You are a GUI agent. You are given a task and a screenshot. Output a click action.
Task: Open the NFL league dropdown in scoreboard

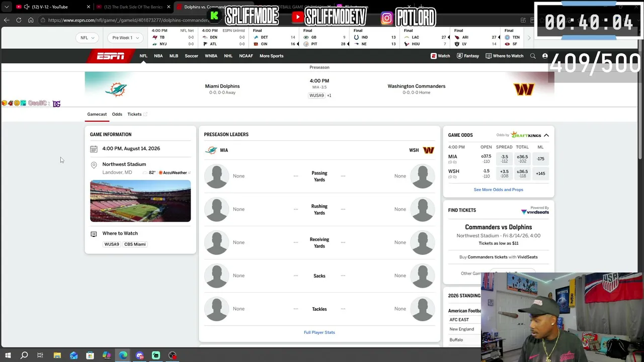87,38
